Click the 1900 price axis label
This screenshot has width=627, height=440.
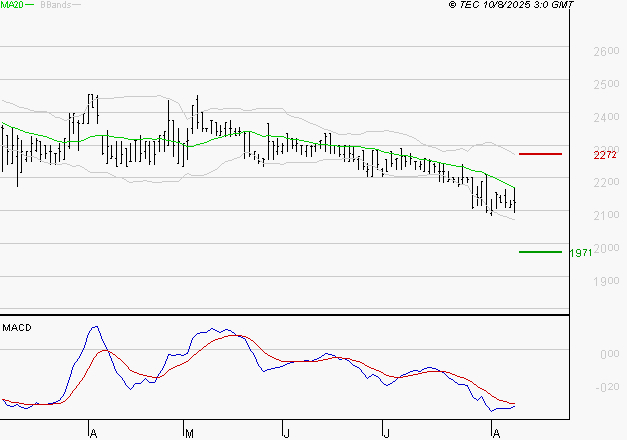606,281
